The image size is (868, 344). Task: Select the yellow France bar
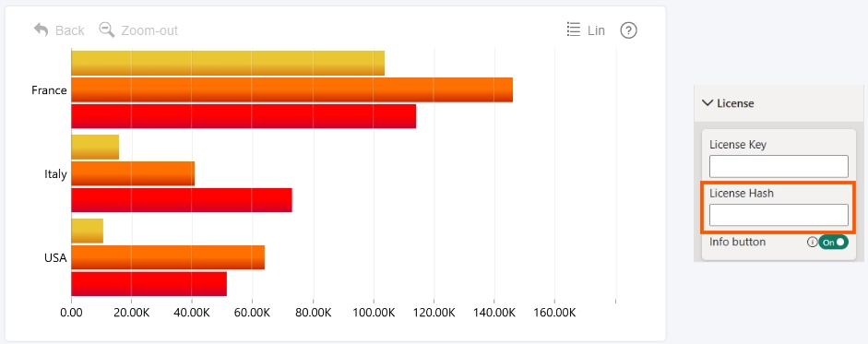[228, 63]
